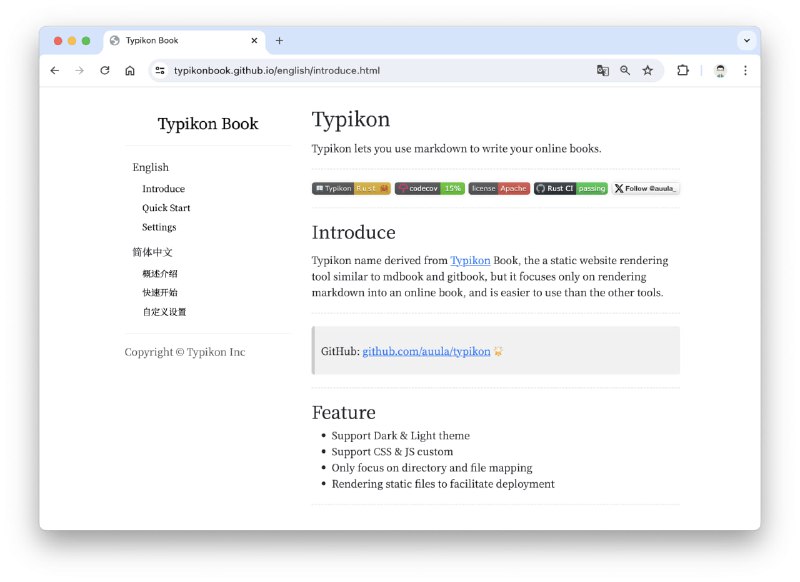Go to the browser home page icon
The image size is (800, 582).
click(130, 71)
